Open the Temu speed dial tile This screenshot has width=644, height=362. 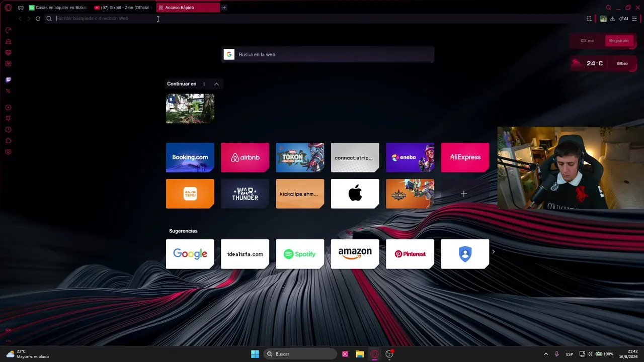190,194
